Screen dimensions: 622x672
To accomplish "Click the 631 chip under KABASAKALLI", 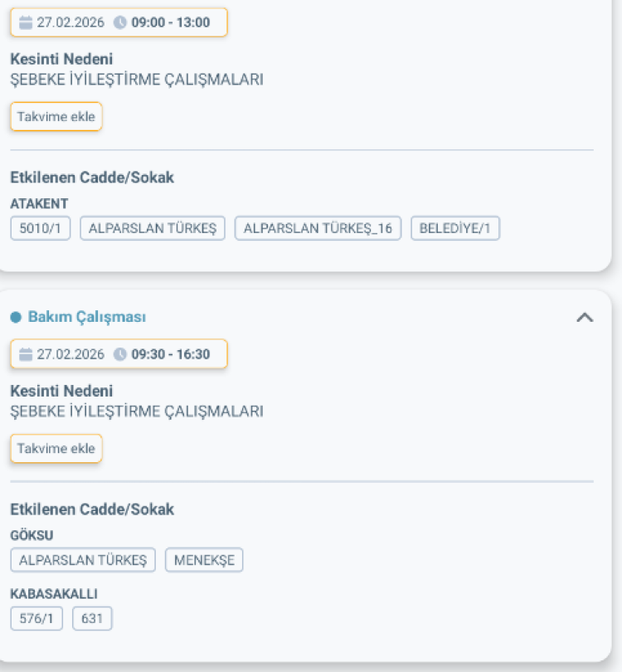I will click(92, 618).
